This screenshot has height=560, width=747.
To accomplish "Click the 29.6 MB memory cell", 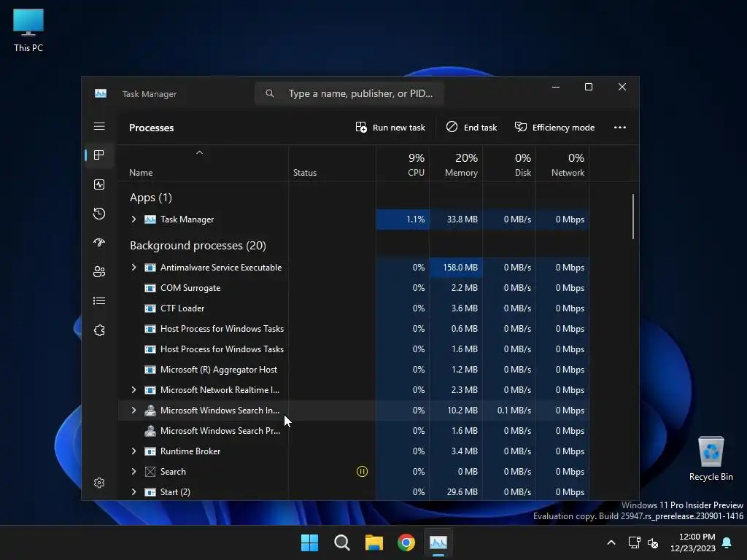I will [x=456, y=492].
